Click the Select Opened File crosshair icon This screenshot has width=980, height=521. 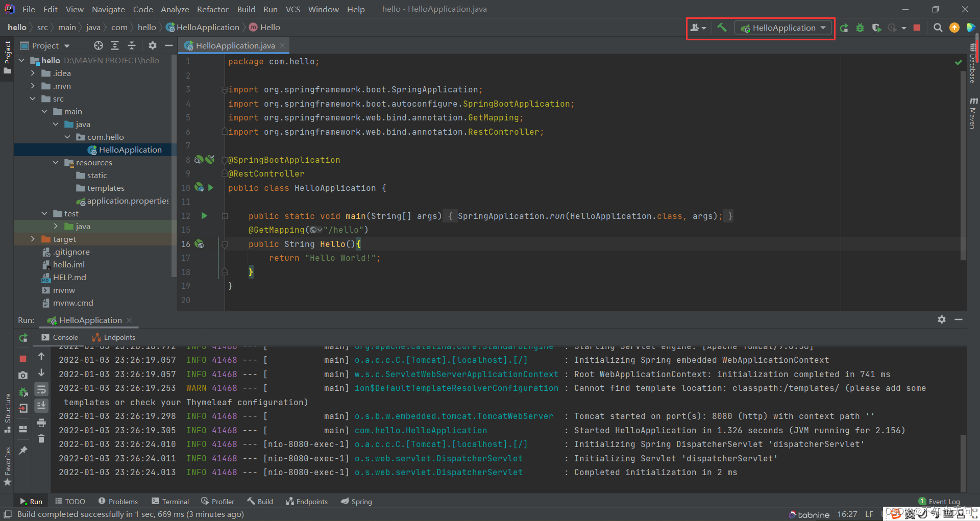[99, 45]
